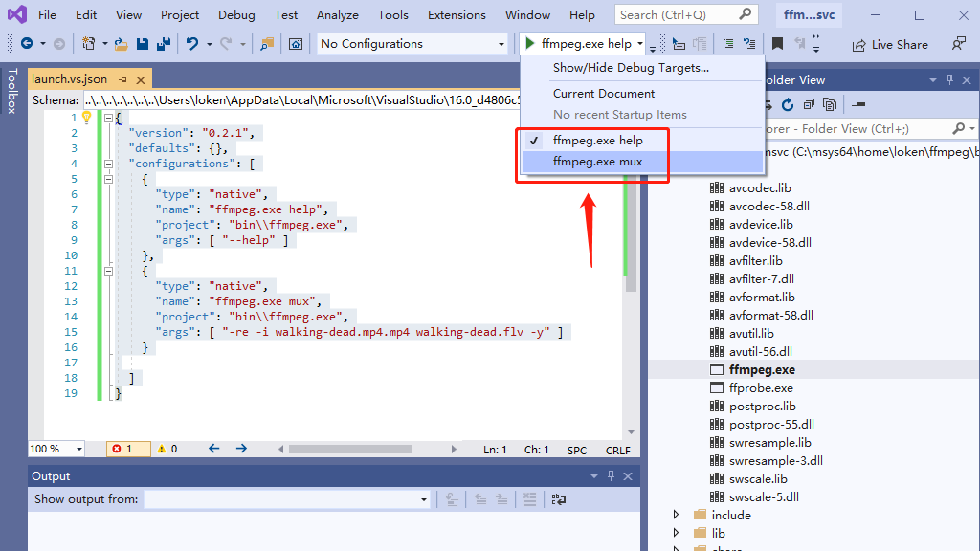Go to previous issue arrow in editor
Screen dimensions: 980x551
[x=213, y=449]
